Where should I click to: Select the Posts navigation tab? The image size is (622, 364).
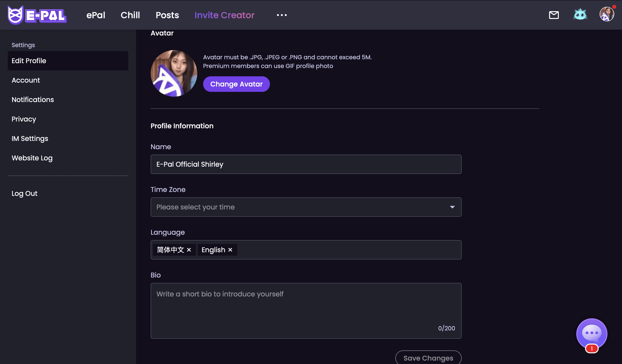(x=167, y=15)
